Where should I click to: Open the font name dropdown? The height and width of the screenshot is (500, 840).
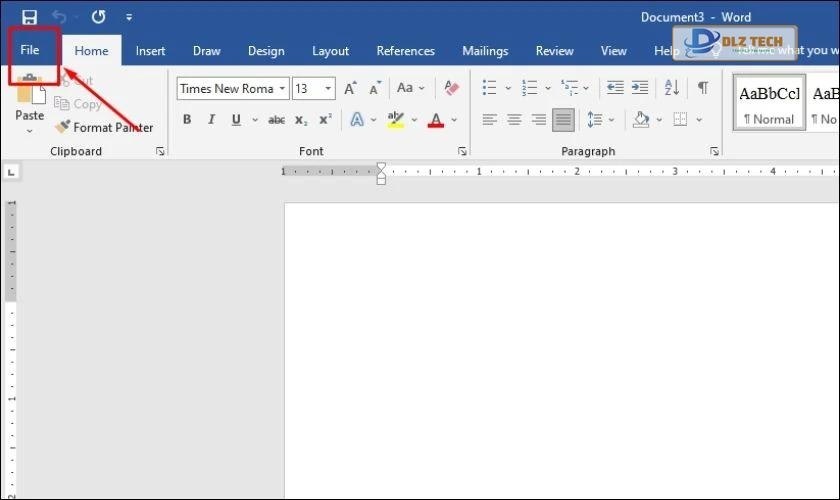[283, 88]
